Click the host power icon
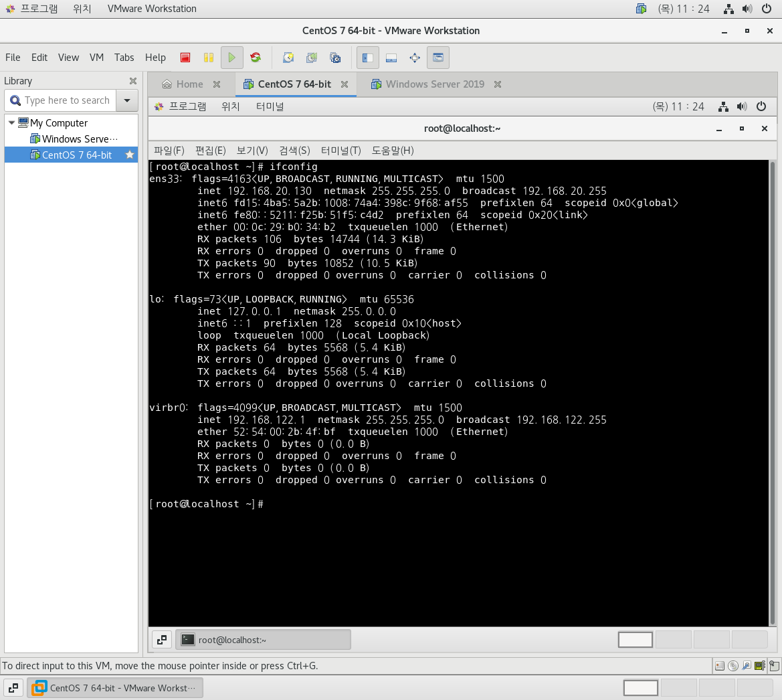Screen dimensions: 782x700 (x=767, y=9)
